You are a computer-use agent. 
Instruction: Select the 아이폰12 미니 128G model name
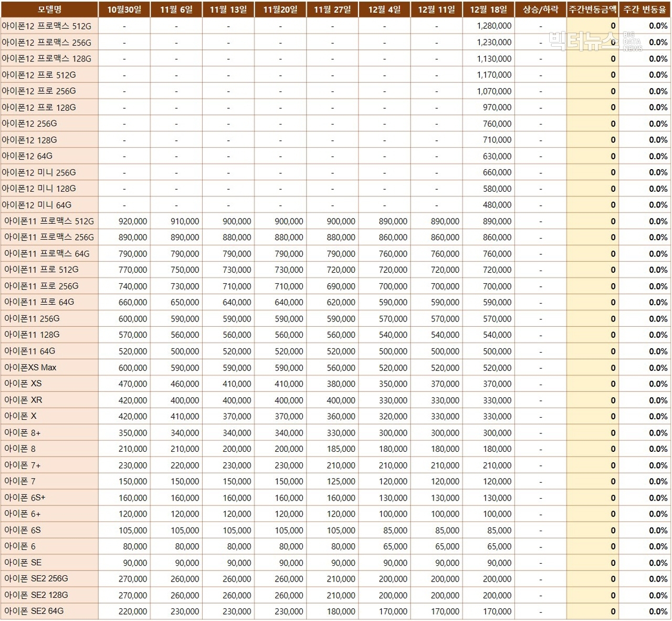point(39,189)
